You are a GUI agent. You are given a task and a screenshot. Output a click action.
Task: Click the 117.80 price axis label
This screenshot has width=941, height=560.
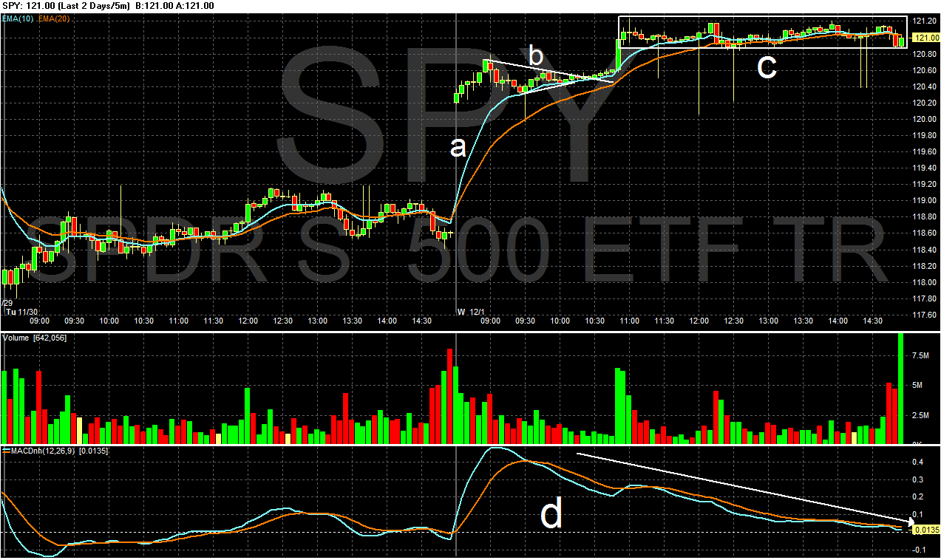926,298
